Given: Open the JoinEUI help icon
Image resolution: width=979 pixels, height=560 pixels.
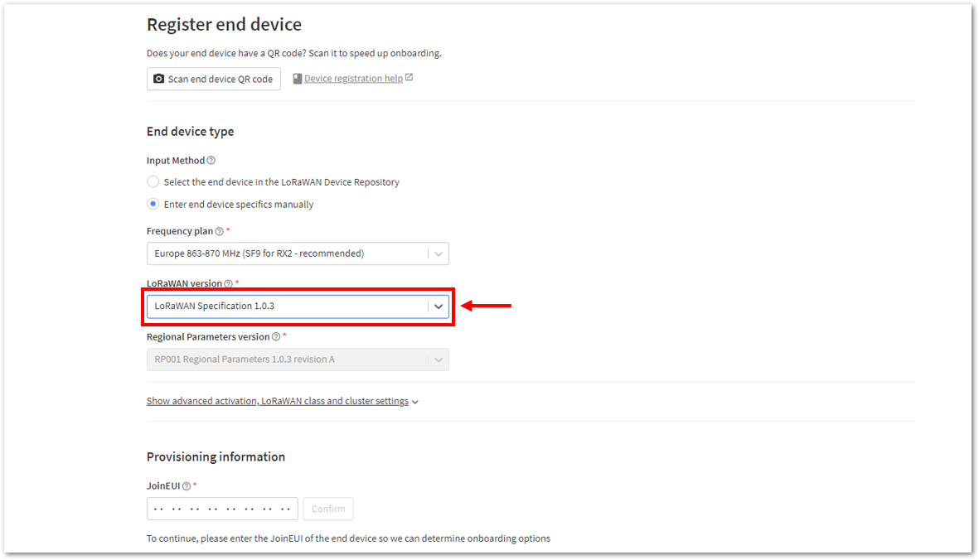Looking at the screenshot, I should pyautogui.click(x=186, y=485).
